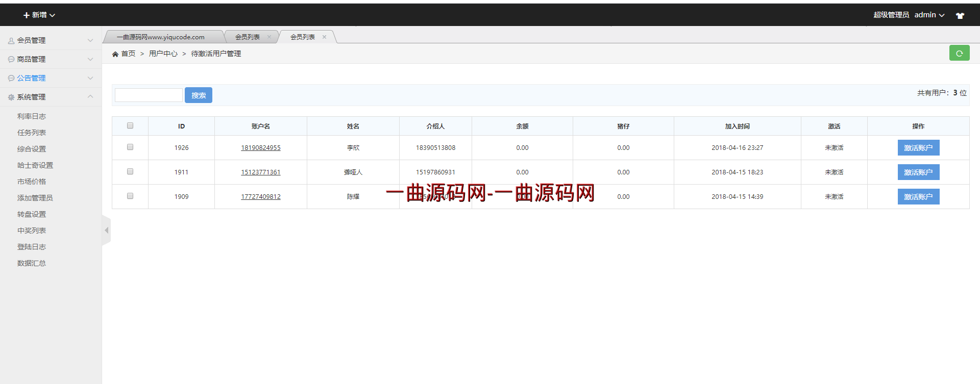The width and height of the screenshot is (980, 384).
Task: Open 登陆日志 in the sidebar
Action: [32, 247]
